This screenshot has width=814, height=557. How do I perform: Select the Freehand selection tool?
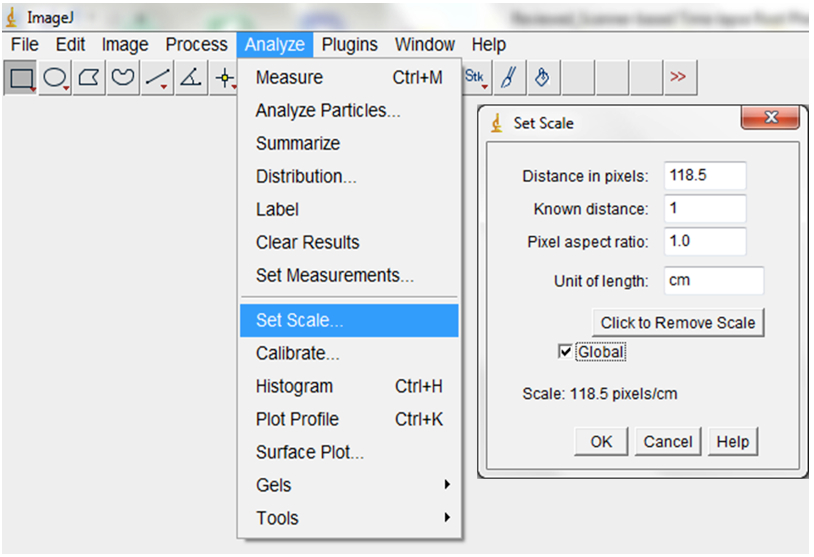pos(123,77)
